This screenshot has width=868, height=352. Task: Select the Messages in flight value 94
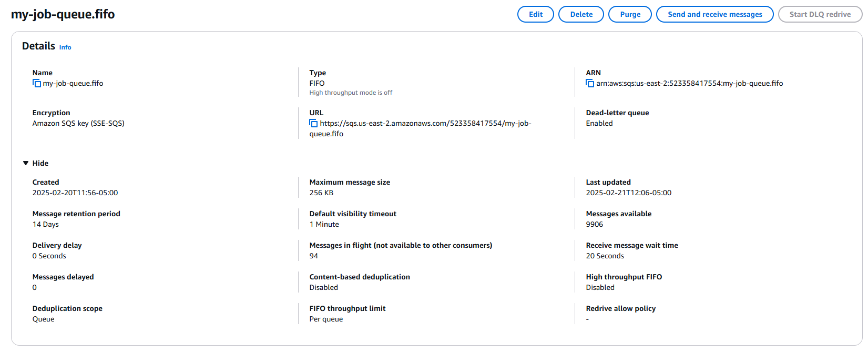point(314,256)
